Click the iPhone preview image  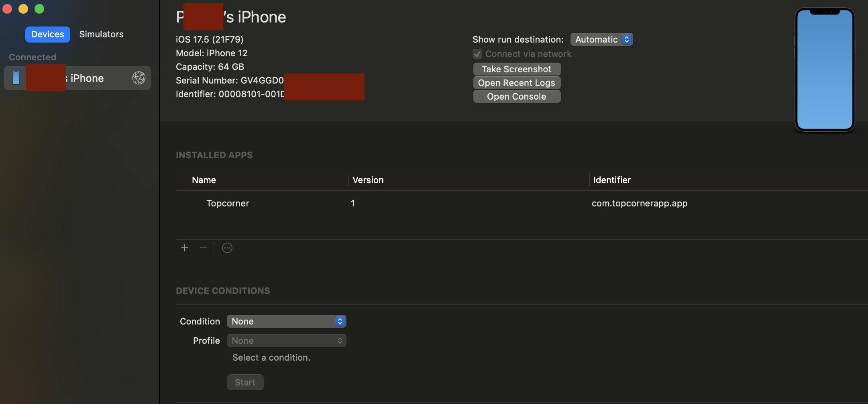825,69
